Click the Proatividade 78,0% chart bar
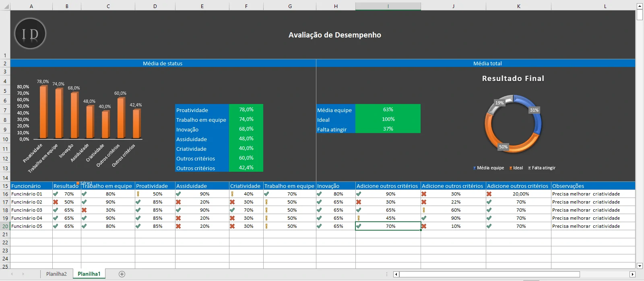The image size is (644, 281). (43, 112)
